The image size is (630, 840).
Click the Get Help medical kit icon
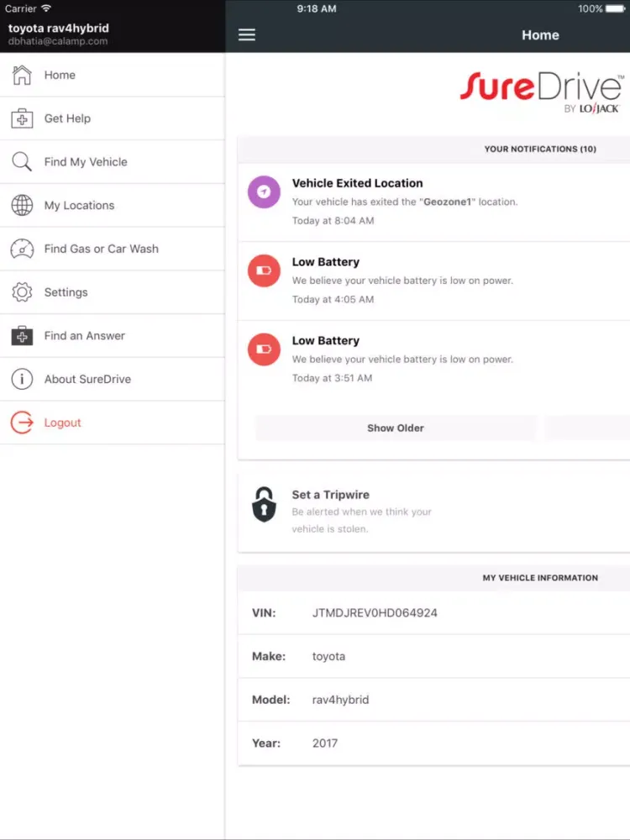coord(22,118)
